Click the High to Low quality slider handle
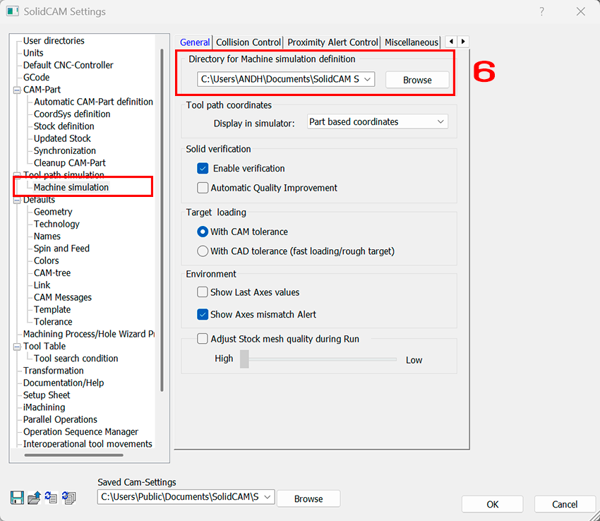The image size is (600, 521). click(244, 359)
